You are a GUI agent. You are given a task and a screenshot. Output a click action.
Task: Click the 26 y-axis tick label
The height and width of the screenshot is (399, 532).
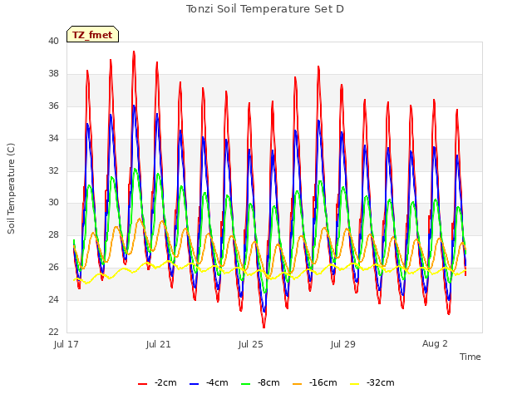click(x=53, y=268)
